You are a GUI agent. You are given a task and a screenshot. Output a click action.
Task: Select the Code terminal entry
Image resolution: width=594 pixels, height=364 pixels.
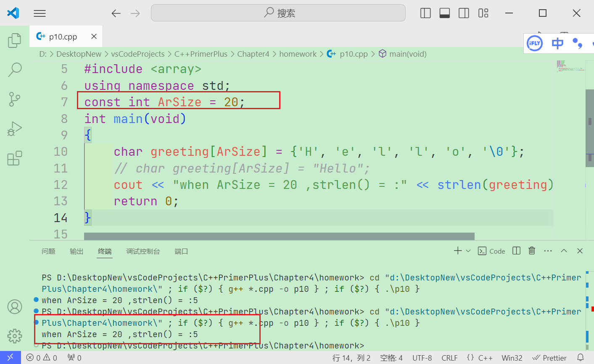coord(492,251)
